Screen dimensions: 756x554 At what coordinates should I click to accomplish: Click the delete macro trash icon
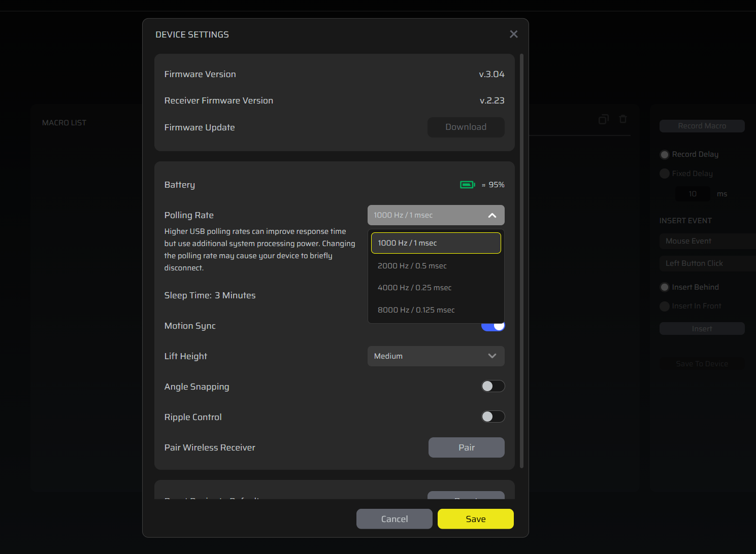coord(623,119)
